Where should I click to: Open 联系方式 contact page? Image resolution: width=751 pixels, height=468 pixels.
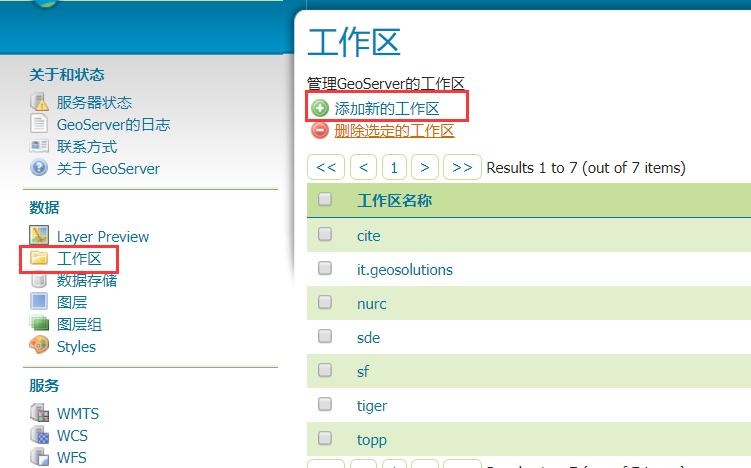pyautogui.click(x=87, y=147)
